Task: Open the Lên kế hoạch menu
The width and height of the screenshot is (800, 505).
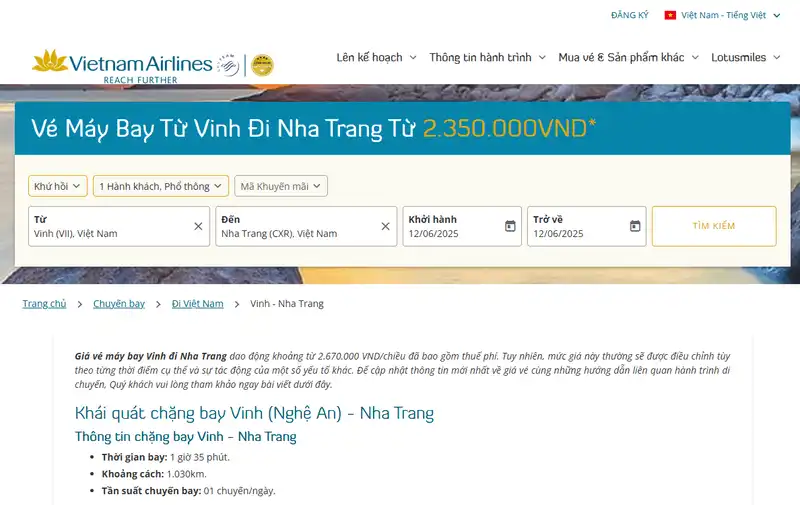Action: tap(377, 58)
